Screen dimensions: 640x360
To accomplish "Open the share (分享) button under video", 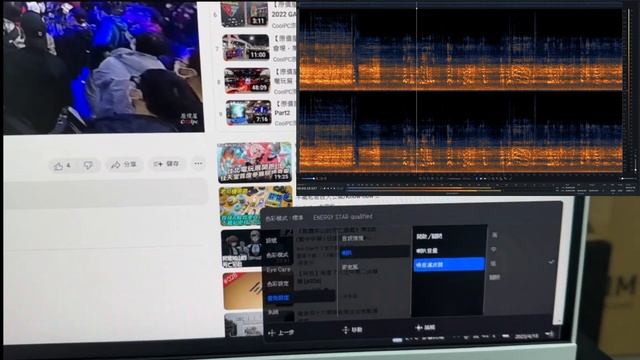I will click(x=124, y=164).
